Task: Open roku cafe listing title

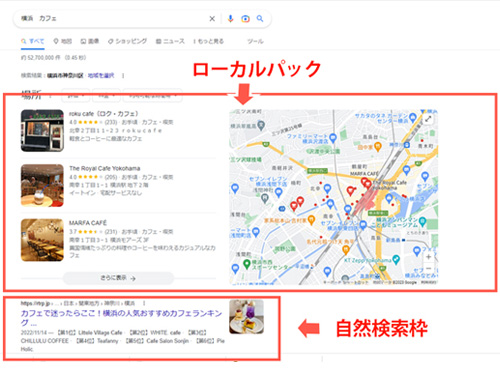Action: (x=103, y=114)
